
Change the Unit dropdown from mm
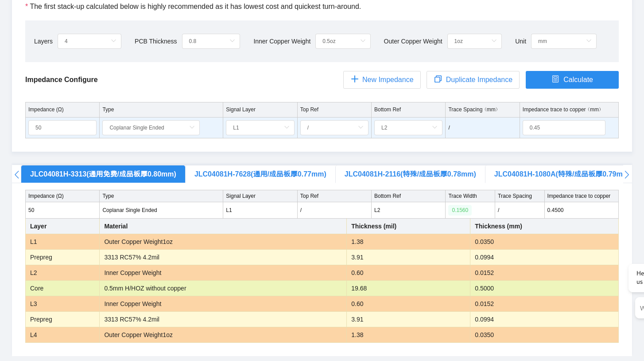(x=563, y=41)
